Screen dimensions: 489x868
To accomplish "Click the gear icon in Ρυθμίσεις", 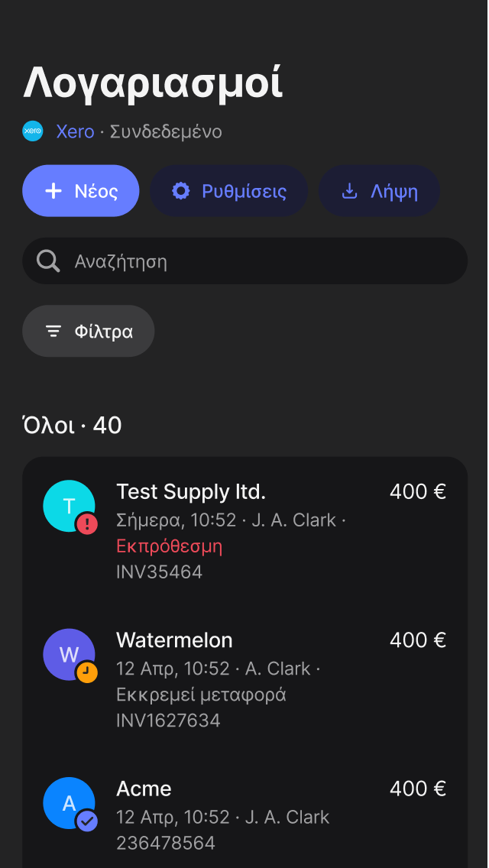I will coord(180,192).
